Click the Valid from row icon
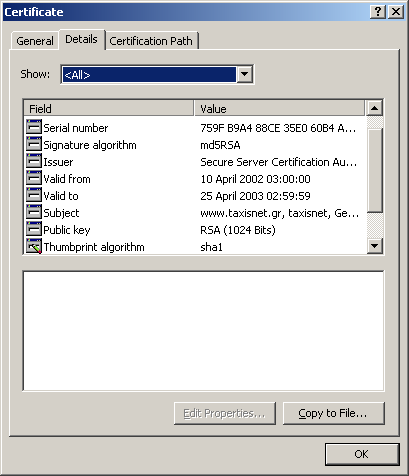 34,178
